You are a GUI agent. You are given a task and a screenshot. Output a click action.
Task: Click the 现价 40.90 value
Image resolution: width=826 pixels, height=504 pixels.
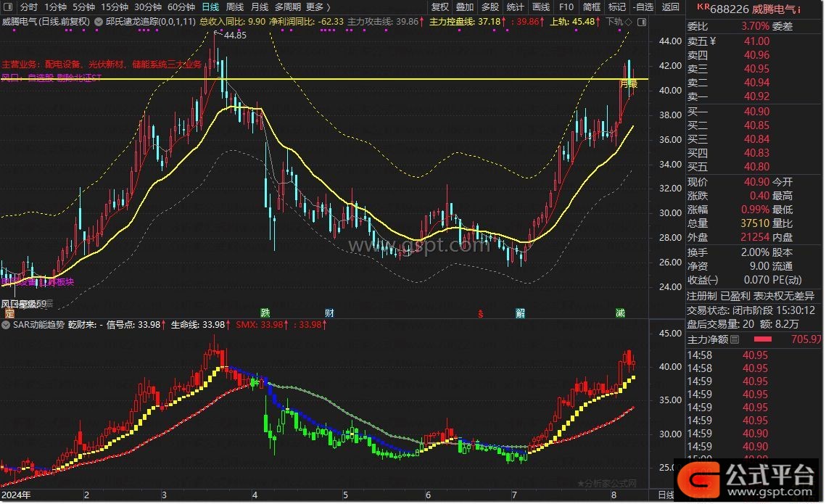click(756, 182)
